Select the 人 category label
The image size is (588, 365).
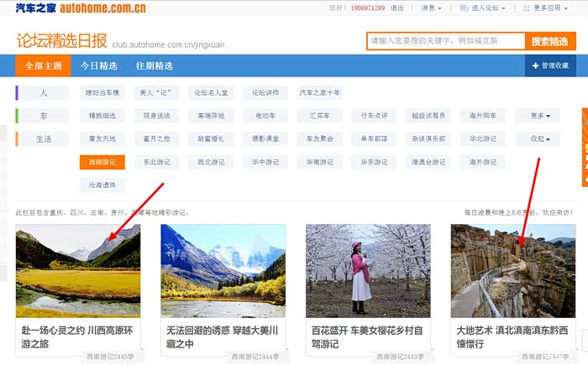43,93
